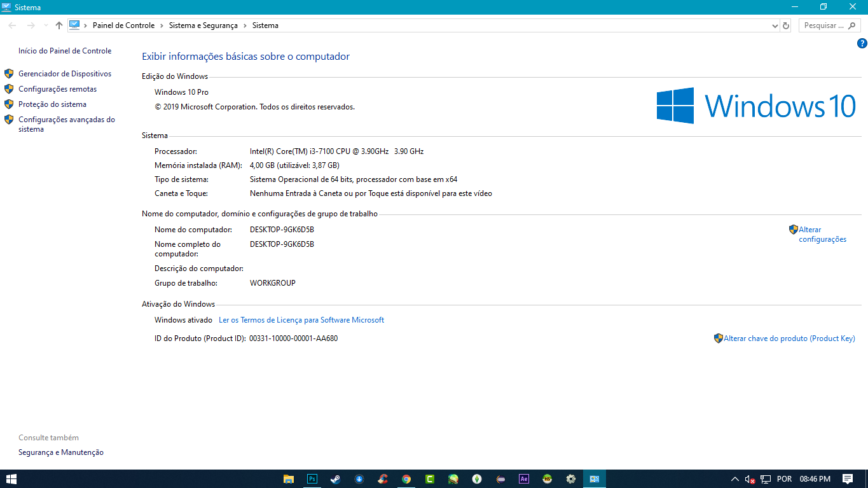The image size is (868, 488).
Task: Click the Nenhuma Entrada à Caneta text
Action: point(371,193)
